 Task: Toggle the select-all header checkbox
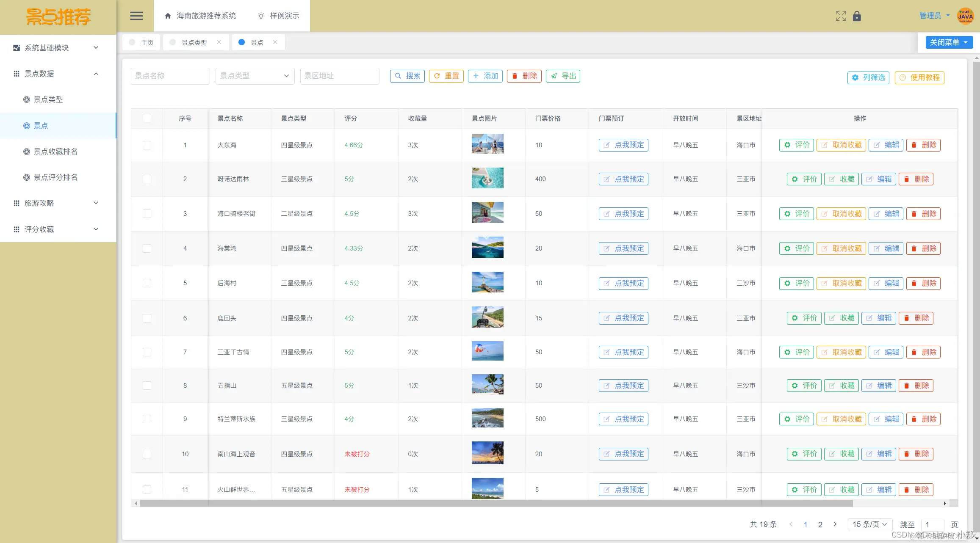click(147, 119)
